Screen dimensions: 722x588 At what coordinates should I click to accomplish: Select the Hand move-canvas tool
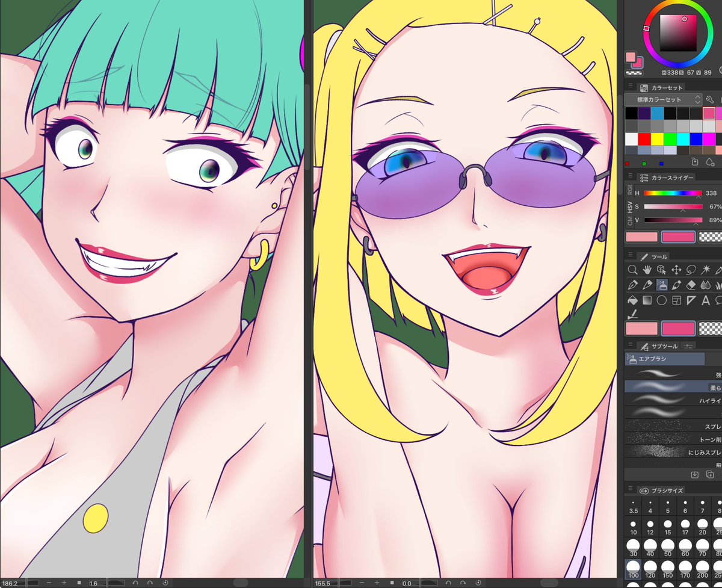(x=647, y=270)
